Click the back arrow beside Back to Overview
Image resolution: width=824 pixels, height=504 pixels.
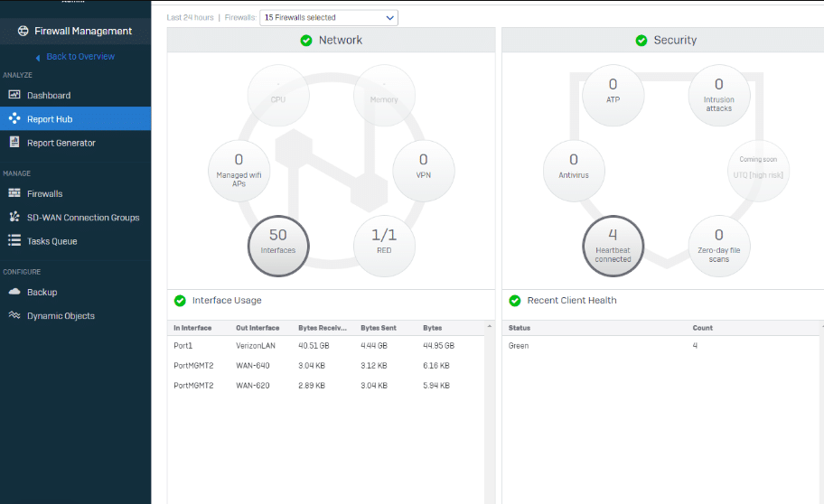(38, 57)
